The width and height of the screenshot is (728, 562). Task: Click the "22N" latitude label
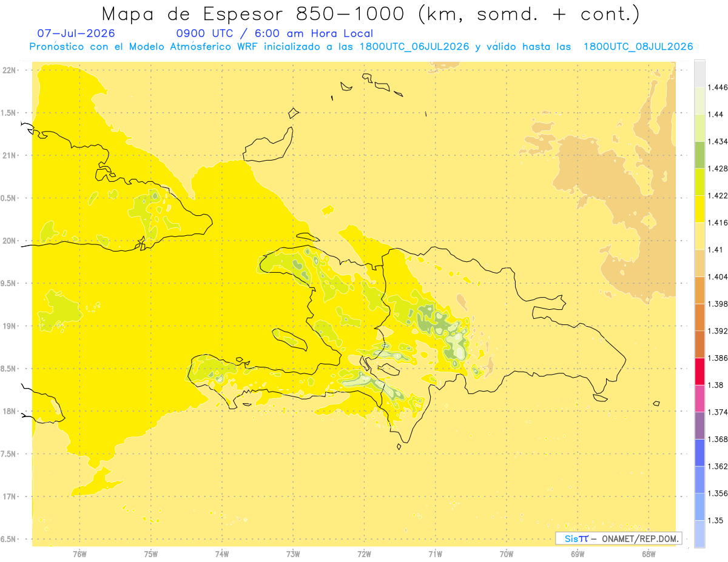(10, 70)
